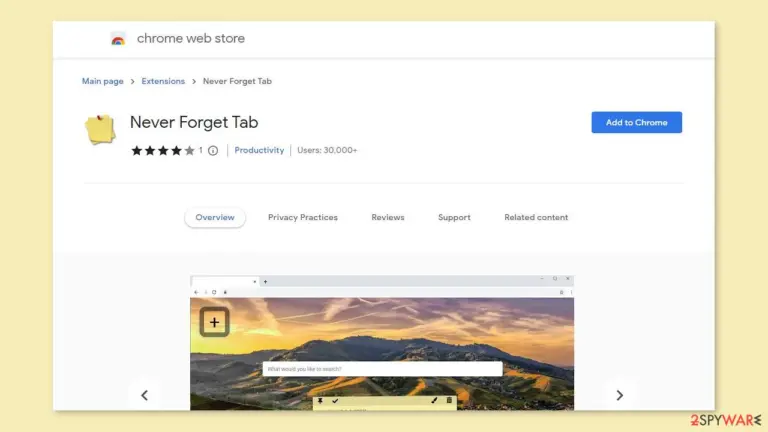Image resolution: width=768 pixels, height=432 pixels.
Task: Open the Productivity category link
Action: pyautogui.click(x=259, y=150)
